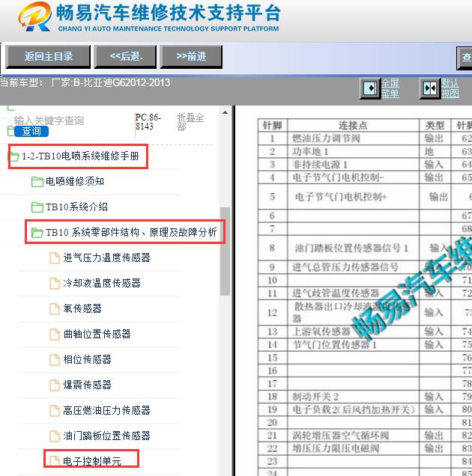The width and height of the screenshot is (472, 476).
Task: Select the 电子节气门电机控制+ cell
Action: [x=353, y=197]
